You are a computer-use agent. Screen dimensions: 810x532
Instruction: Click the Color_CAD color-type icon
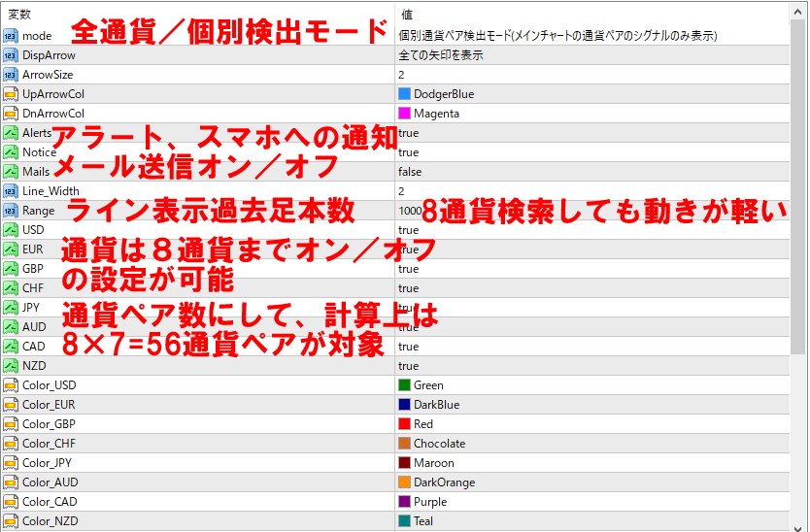click(11, 502)
